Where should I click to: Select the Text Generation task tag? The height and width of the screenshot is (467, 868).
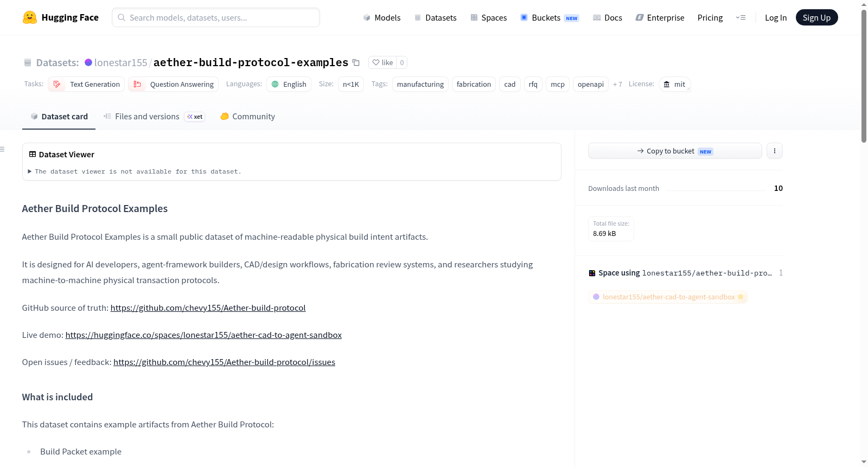pyautogui.click(x=86, y=84)
